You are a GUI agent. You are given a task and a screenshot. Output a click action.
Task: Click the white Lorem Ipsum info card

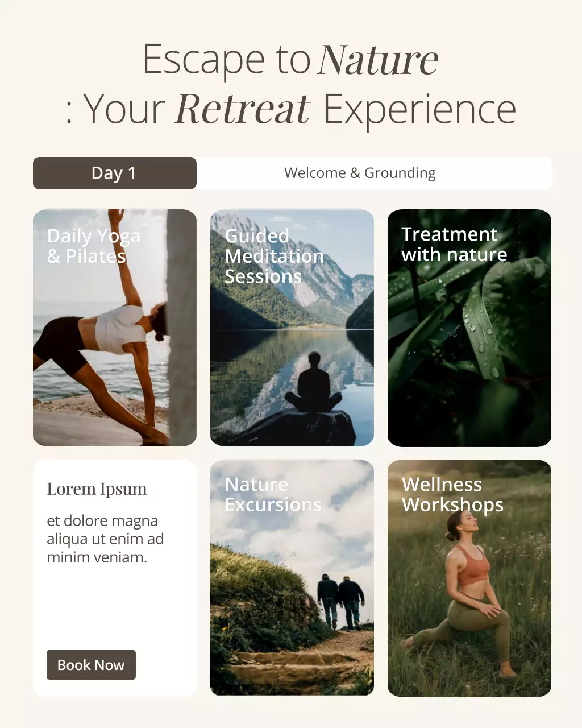pyautogui.click(x=115, y=578)
